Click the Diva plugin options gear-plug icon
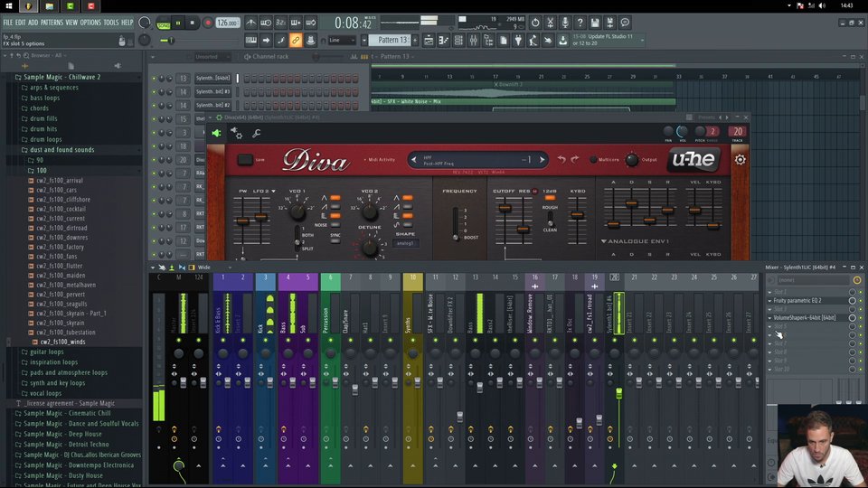 (x=236, y=133)
